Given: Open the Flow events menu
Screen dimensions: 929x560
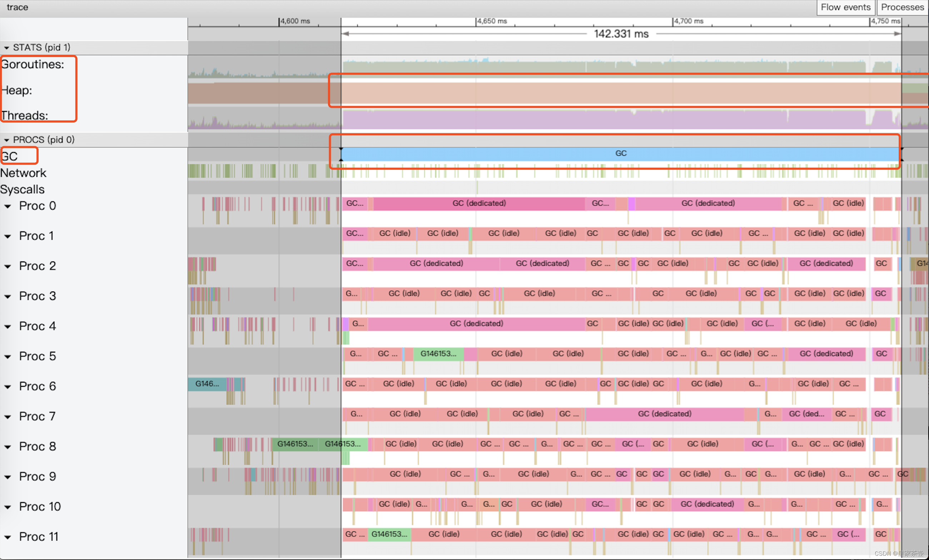Looking at the screenshot, I should [x=845, y=7].
